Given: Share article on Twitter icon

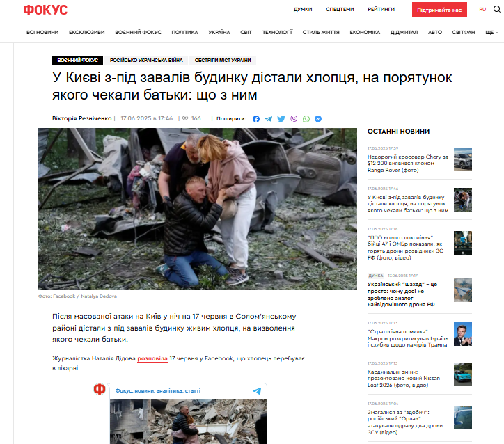Looking at the screenshot, I should [281, 119].
